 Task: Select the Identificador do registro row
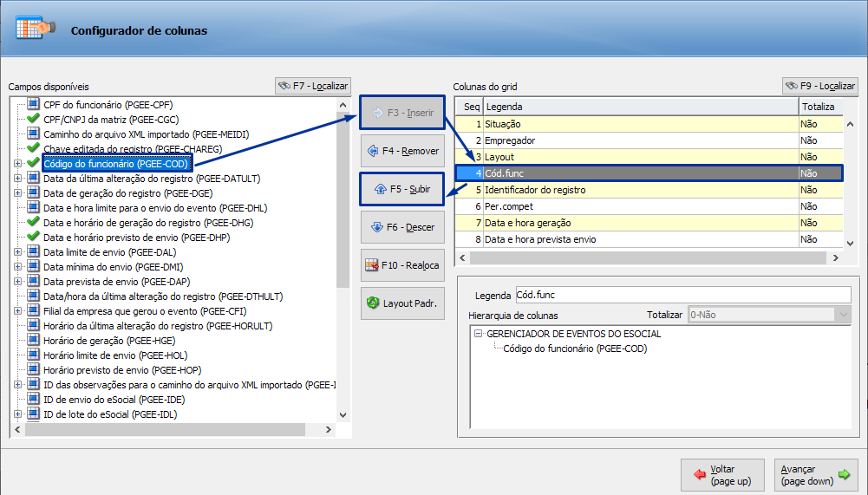[x=649, y=190]
